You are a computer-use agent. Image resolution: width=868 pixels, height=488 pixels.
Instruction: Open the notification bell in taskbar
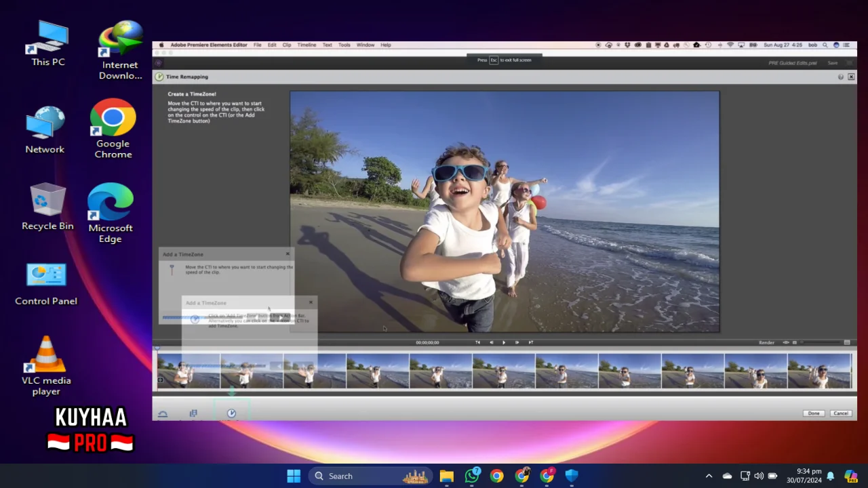[x=830, y=476]
